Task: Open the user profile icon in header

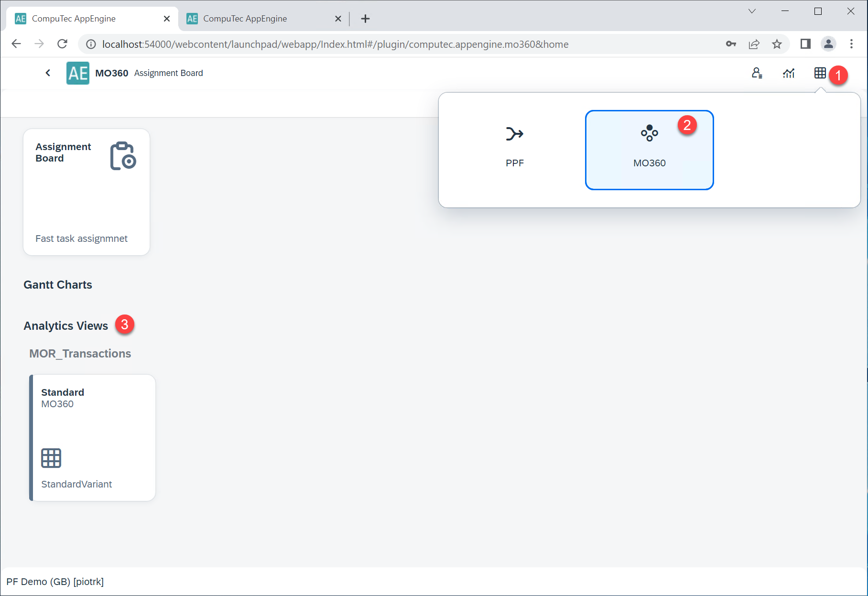Action: (x=757, y=73)
